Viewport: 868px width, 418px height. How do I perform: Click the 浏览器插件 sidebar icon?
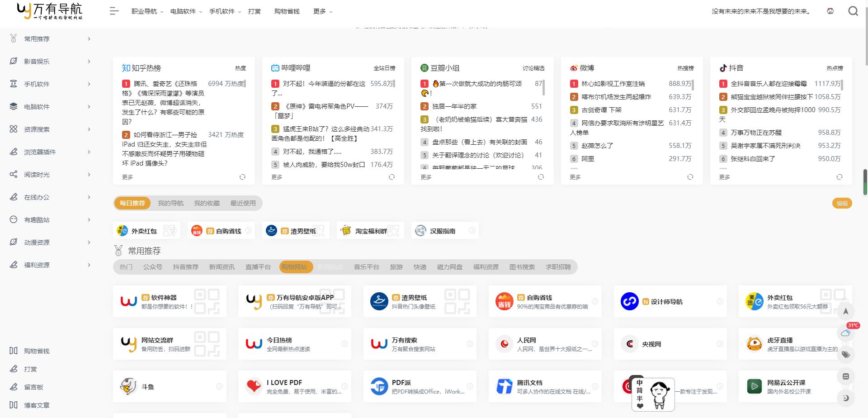pos(13,152)
